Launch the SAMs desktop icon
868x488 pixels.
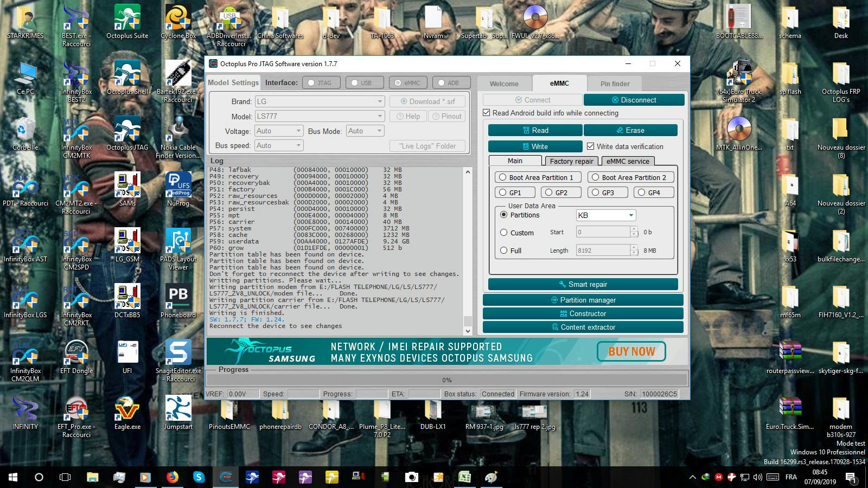[127, 189]
